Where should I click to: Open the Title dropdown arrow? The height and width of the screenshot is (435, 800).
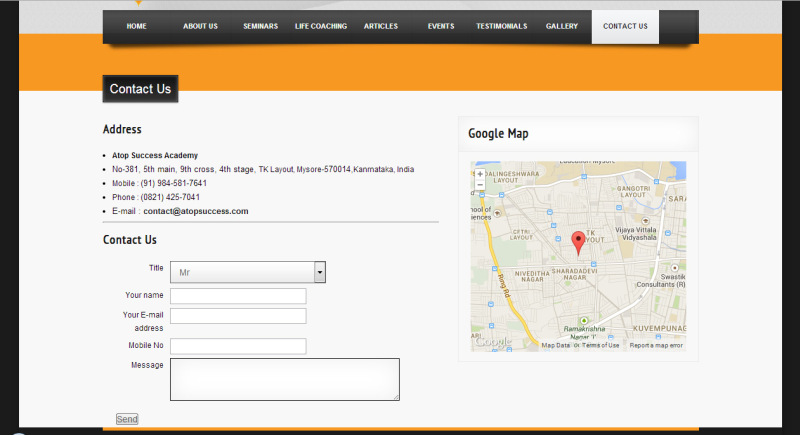point(320,272)
